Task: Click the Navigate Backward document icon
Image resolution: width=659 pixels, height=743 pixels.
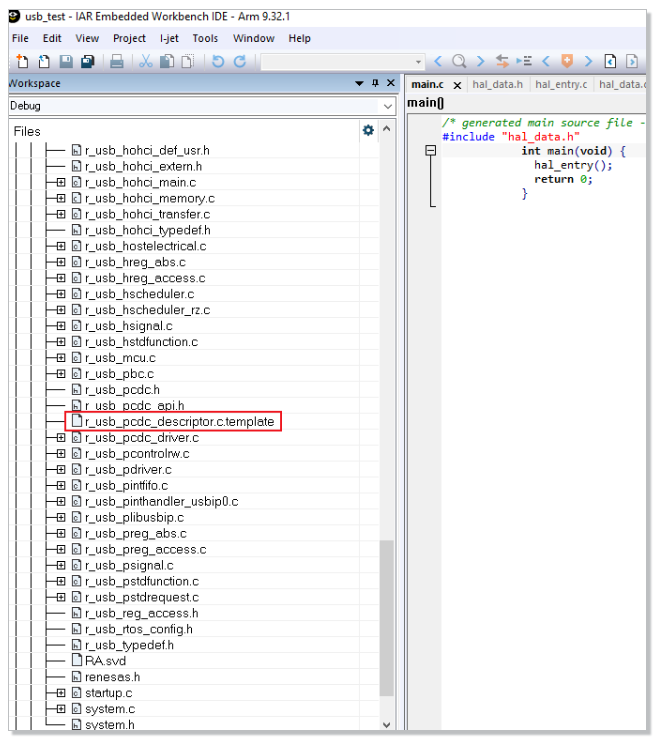Action: point(610,62)
